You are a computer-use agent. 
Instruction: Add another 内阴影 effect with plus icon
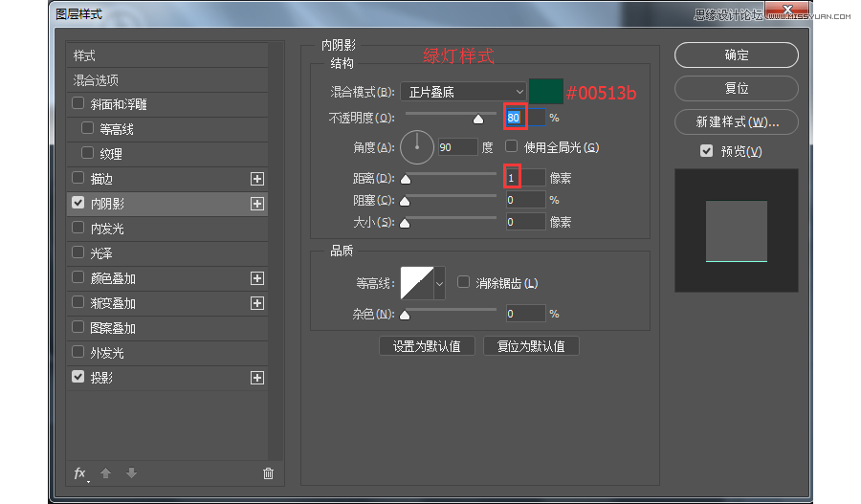point(257,204)
